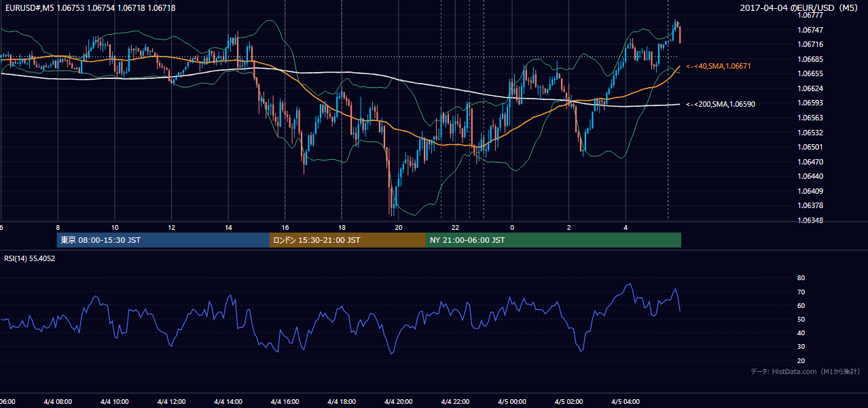Image resolution: width=868 pixels, height=408 pixels.
Task: Click price level 1.06716 on axis
Action: pyautogui.click(x=811, y=44)
